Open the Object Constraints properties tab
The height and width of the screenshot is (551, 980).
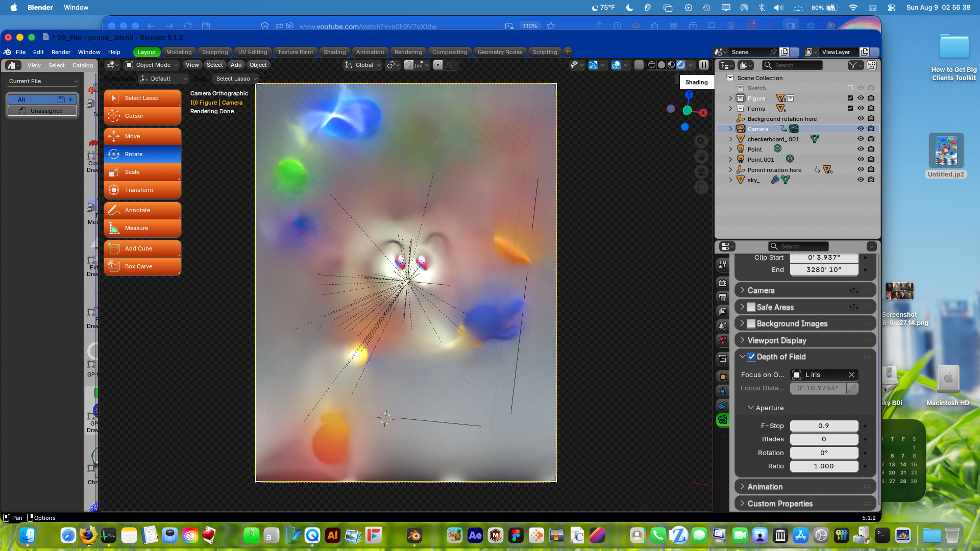pyautogui.click(x=723, y=406)
